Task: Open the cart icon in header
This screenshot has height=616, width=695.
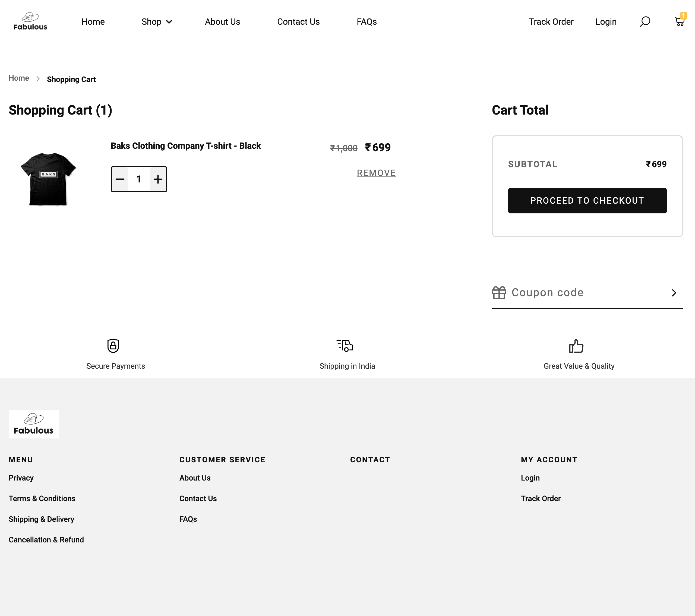Action: click(x=679, y=22)
